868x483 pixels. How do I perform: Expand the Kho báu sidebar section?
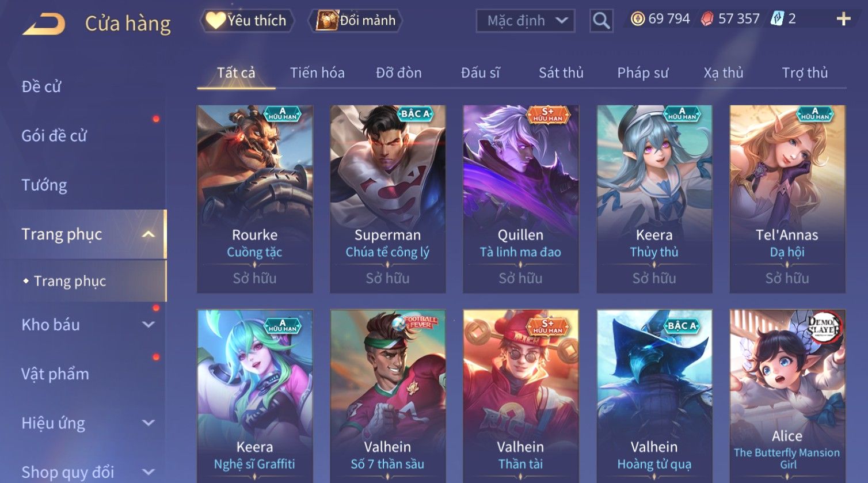click(x=149, y=325)
